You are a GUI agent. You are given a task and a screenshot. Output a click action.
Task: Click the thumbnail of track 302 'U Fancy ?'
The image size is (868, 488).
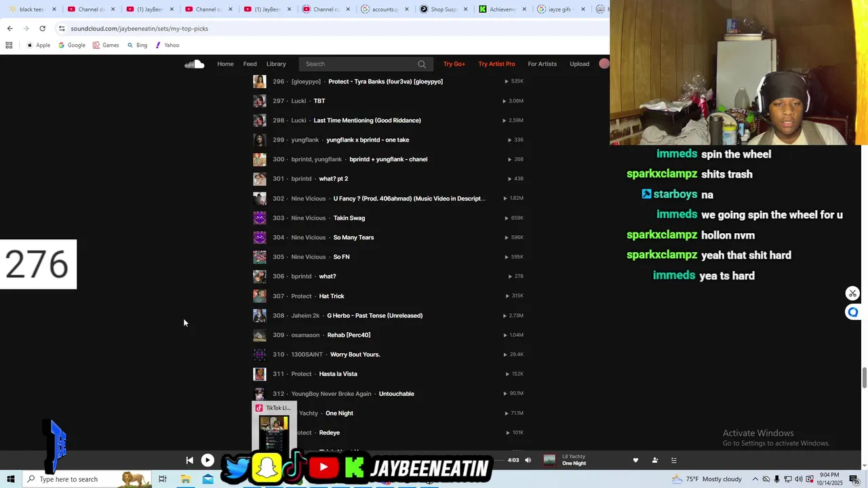pos(260,199)
